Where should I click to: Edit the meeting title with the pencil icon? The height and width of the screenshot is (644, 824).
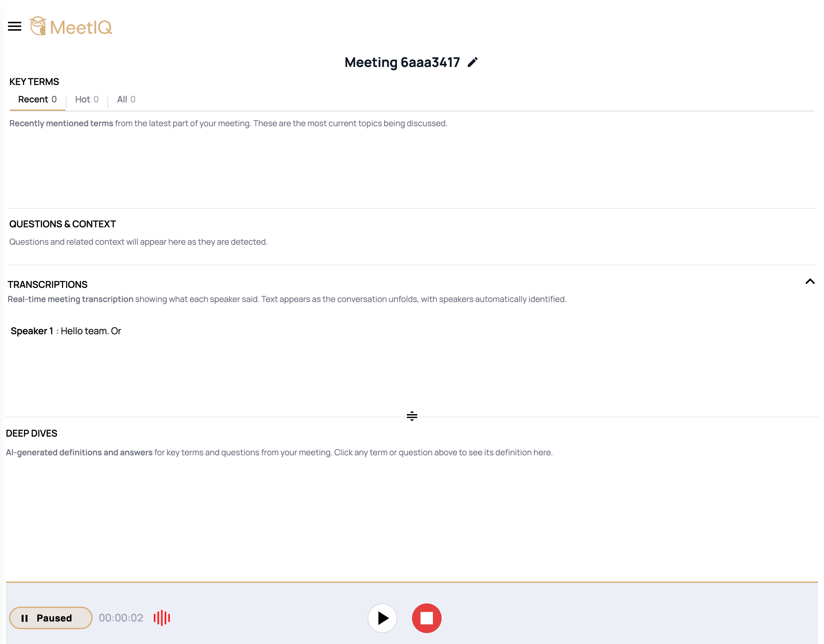coord(473,62)
